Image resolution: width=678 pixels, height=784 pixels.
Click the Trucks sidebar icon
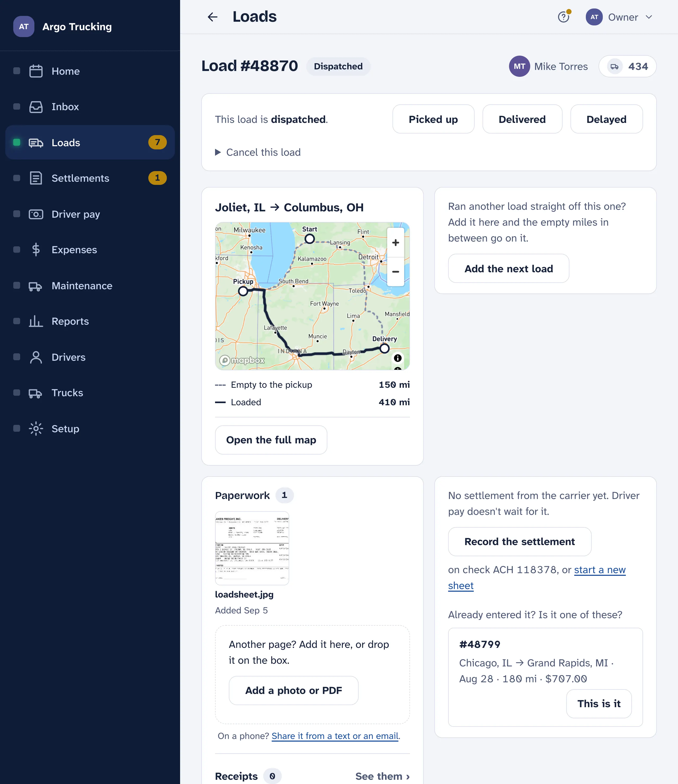[x=35, y=393]
